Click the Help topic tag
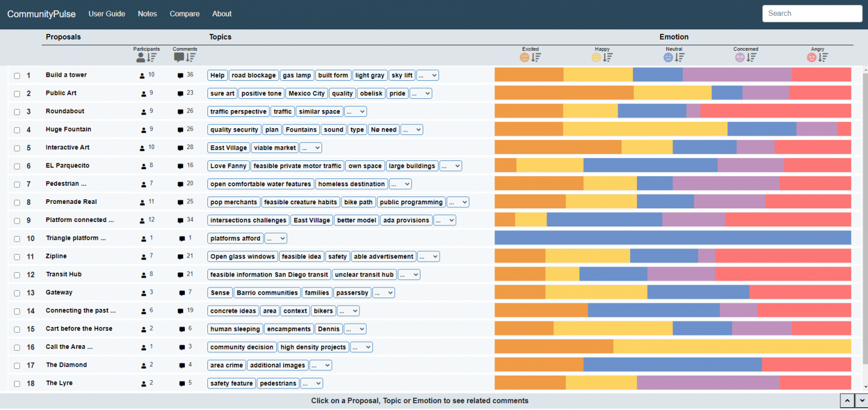 [x=217, y=75]
